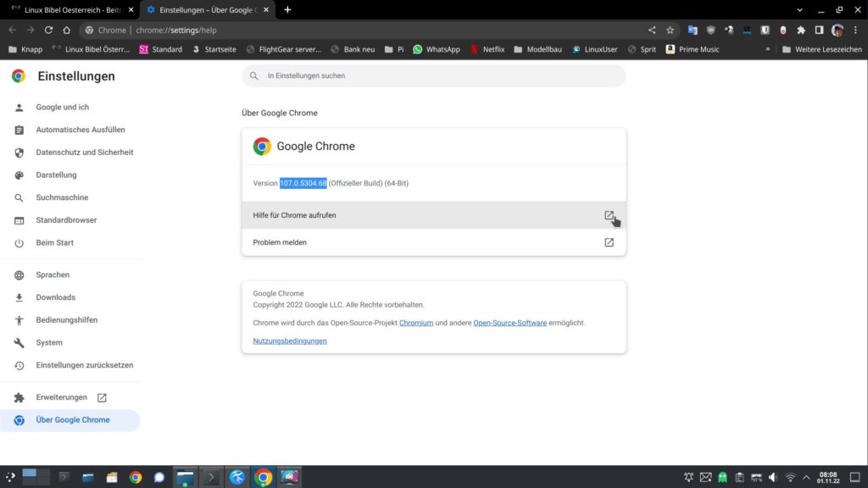The height and width of the screenshot is (488, 868).
Task: Open the Modellbau bookmark folder
Action: [x=537, y=49]
